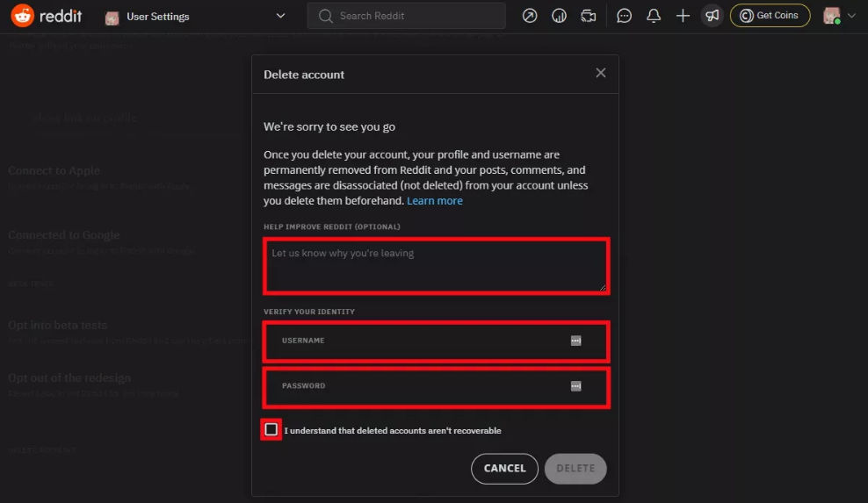Focus the Username field
This screenshot has height=503, width=868.
(437, 341)
